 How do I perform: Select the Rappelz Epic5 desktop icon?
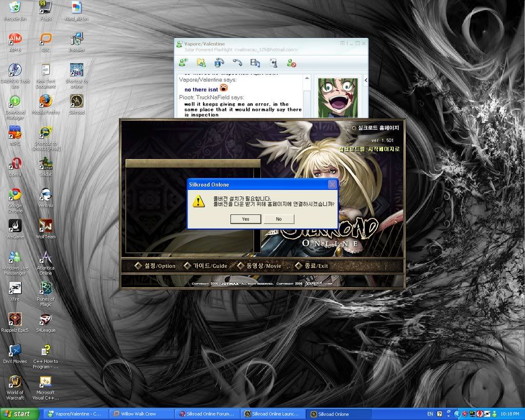click(x=15, y=323)
